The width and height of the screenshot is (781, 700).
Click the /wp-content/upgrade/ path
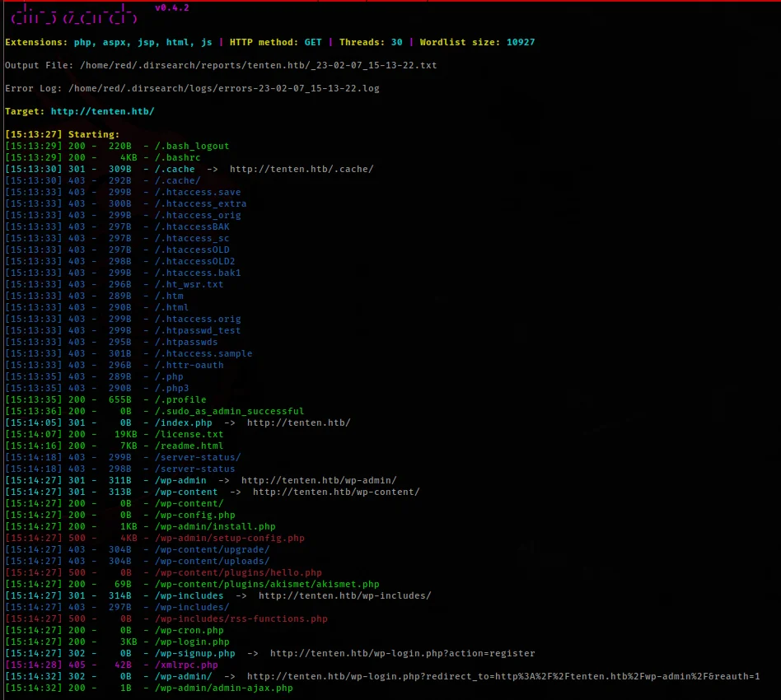tap(213, 549)
